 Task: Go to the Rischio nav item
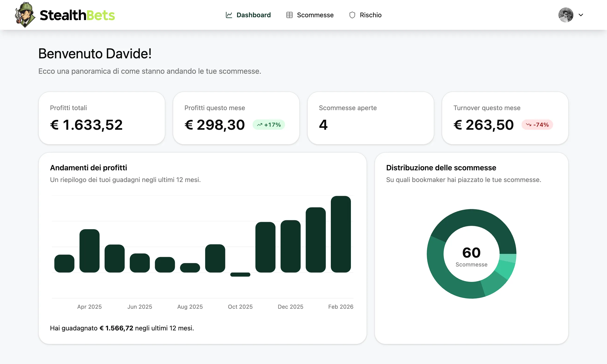370,15
